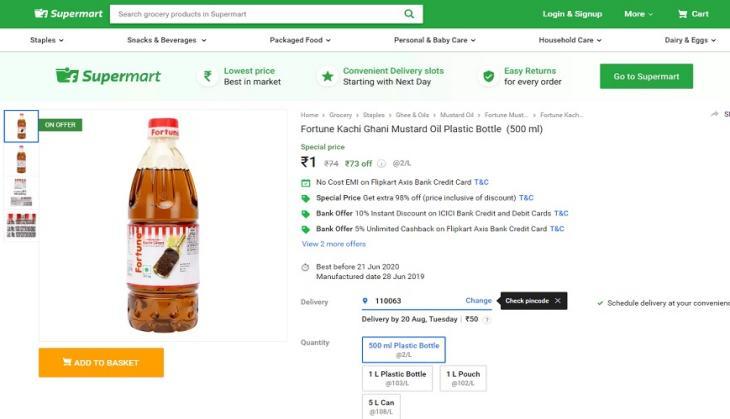The height and width of the screenshot is (419, 730).
Task: Expand the Staples category dropdown
Action: 47,40
